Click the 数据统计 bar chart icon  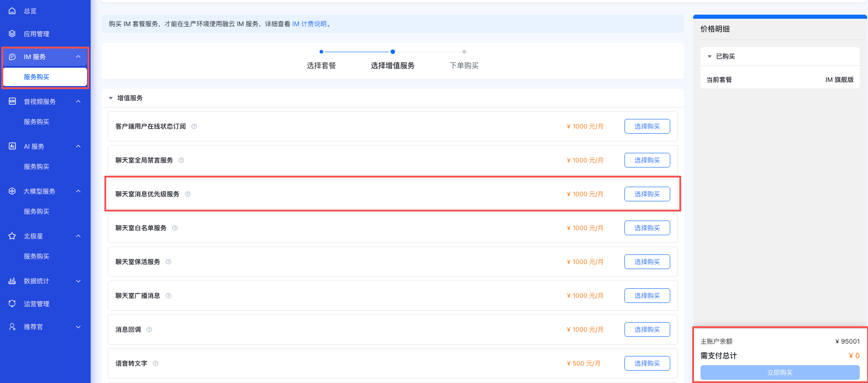12,281
